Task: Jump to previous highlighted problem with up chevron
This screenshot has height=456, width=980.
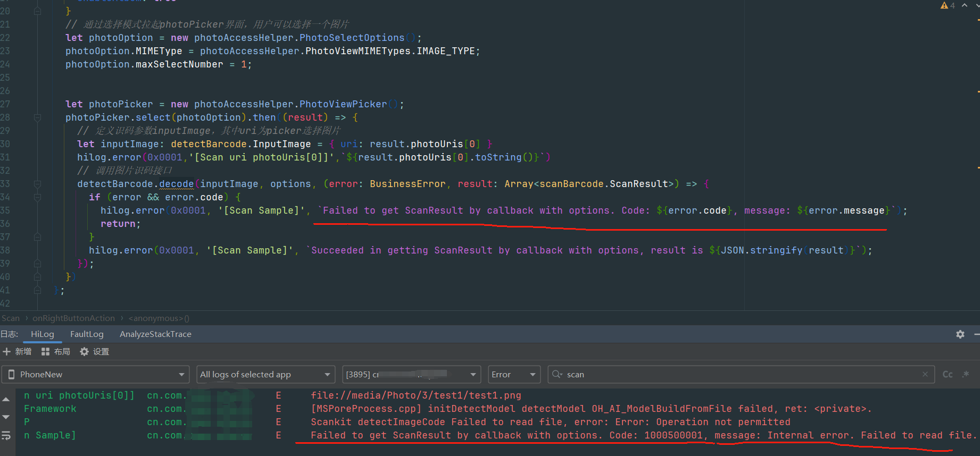Action: (x=965, y=5)
